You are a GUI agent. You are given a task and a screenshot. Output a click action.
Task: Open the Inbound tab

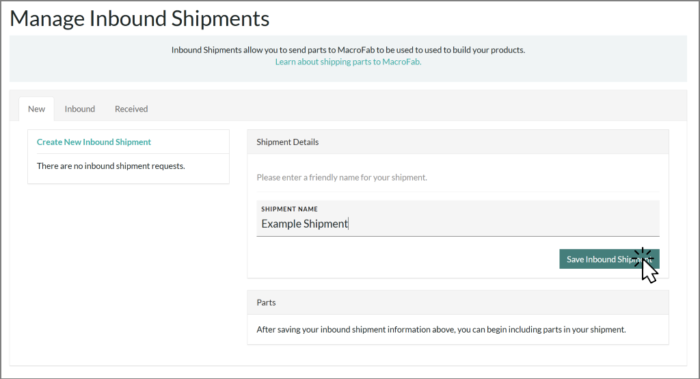79,109
